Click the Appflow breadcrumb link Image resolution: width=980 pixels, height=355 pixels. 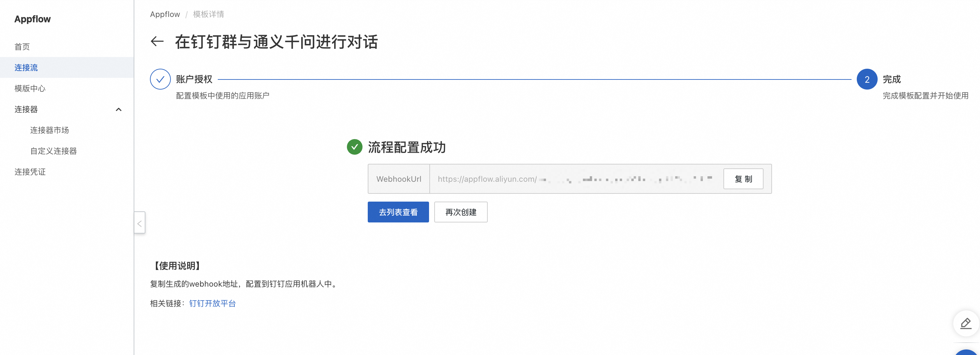(x=165, y=14)
